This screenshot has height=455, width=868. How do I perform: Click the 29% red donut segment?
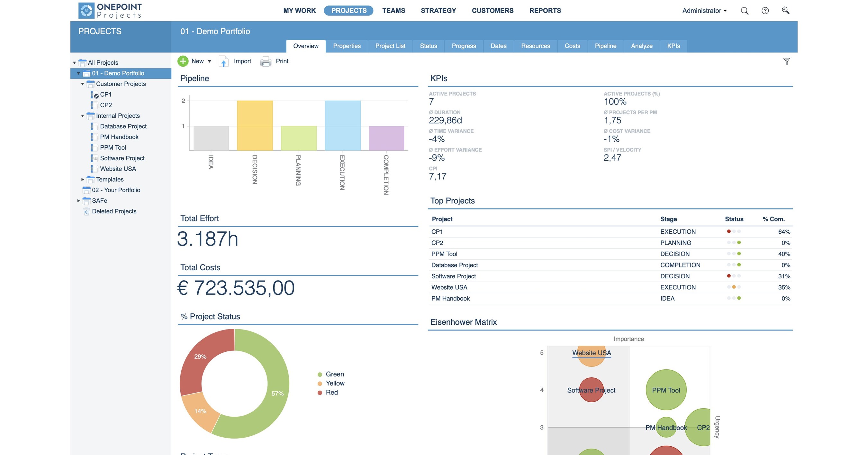(200, 357)
